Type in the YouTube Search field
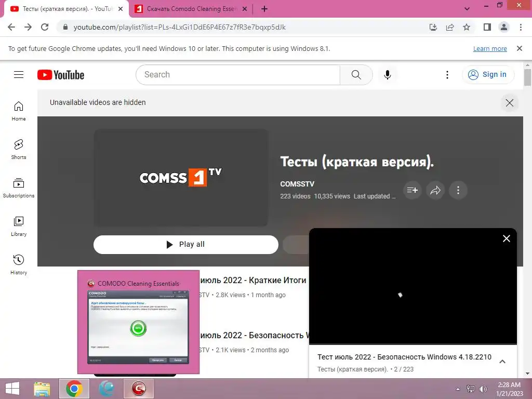This screenshot has width=532, height=399. (x=238, y=75)
